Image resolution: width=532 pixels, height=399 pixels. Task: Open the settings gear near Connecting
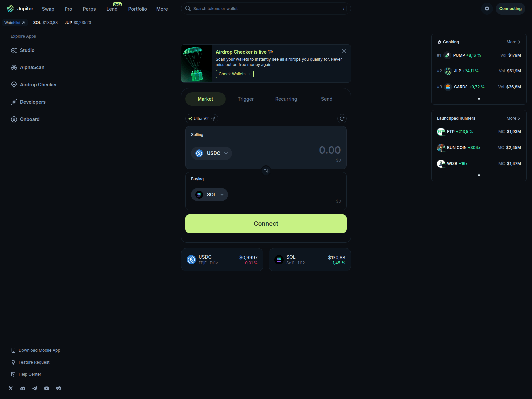(487, 8)
